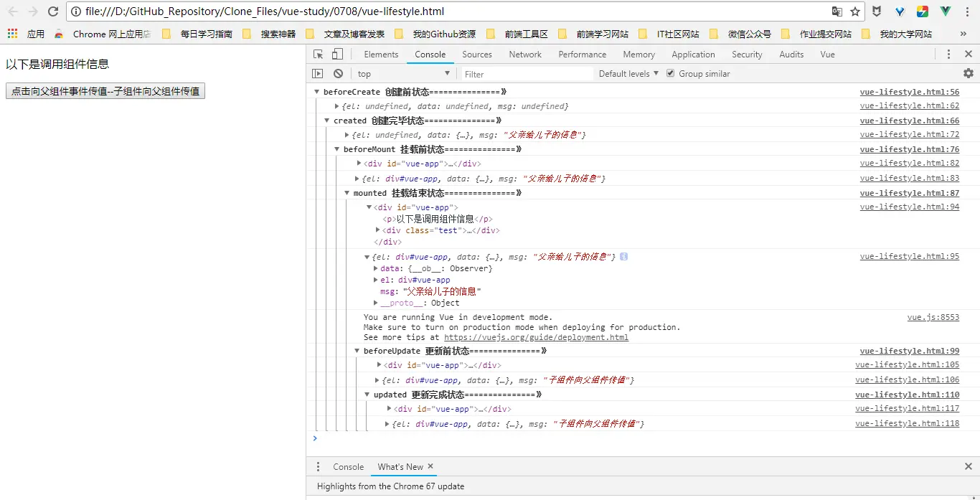
Task: Open the vuejs.org deployment guide link
Action: click(x=536, y=337)
